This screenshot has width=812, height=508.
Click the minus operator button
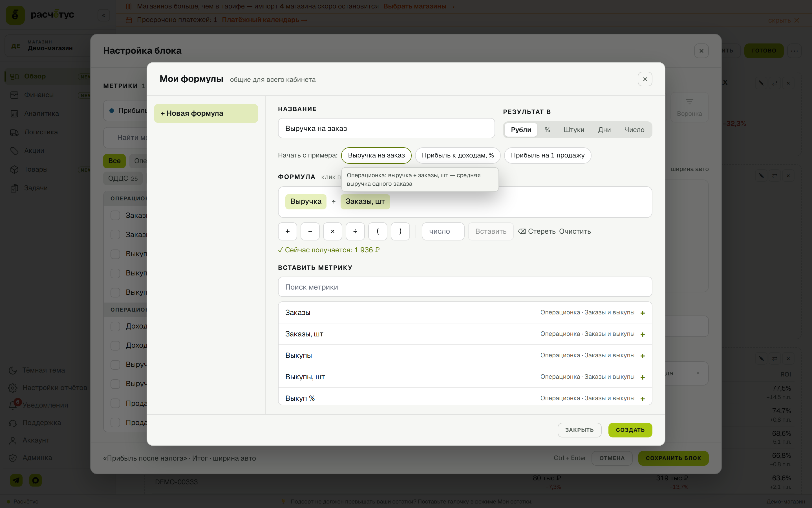[310, 231]
